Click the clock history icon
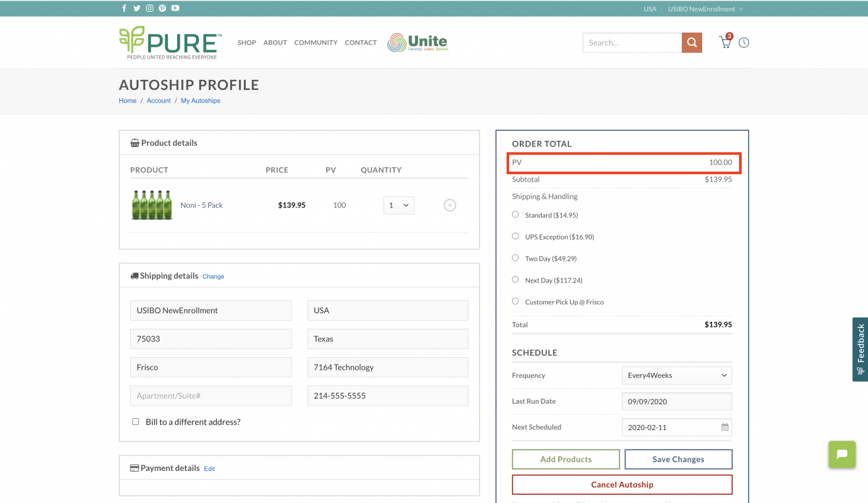The height and width of the screenshot is (503, 868). click(x=744, y=43)
